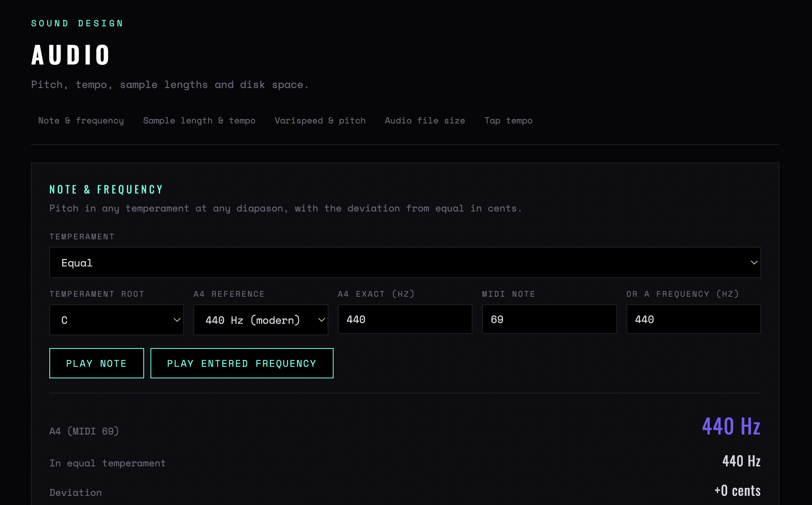
Task: Click the chevron arrow of the Temperament select
Action: pyautogui.click(x=753, y=262)
